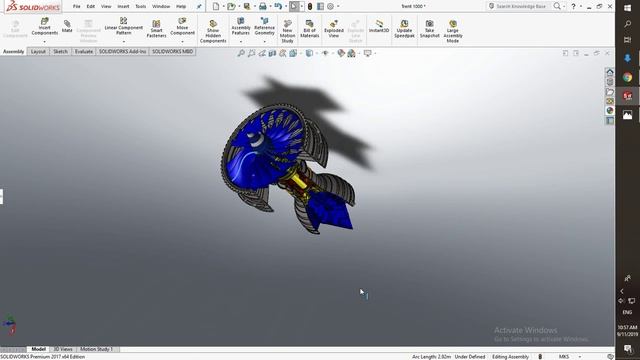
Task: Open Hide/Show Items eye icon
Action: pos(325,53)
